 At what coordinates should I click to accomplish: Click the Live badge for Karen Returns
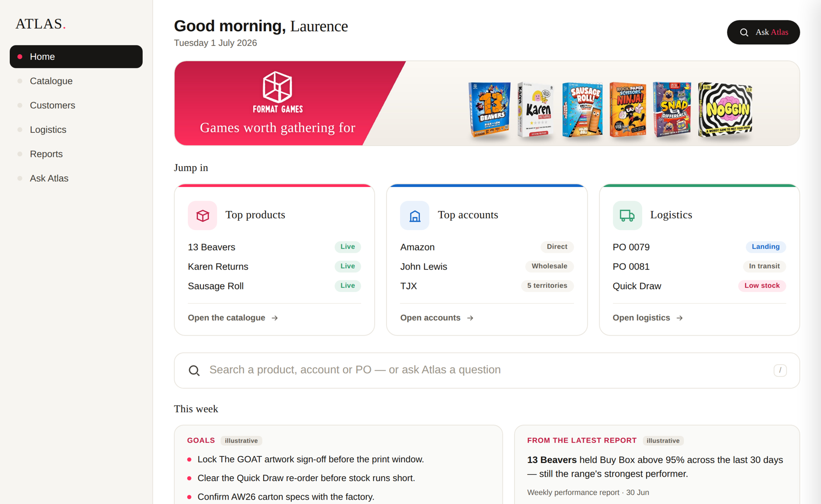347,266
